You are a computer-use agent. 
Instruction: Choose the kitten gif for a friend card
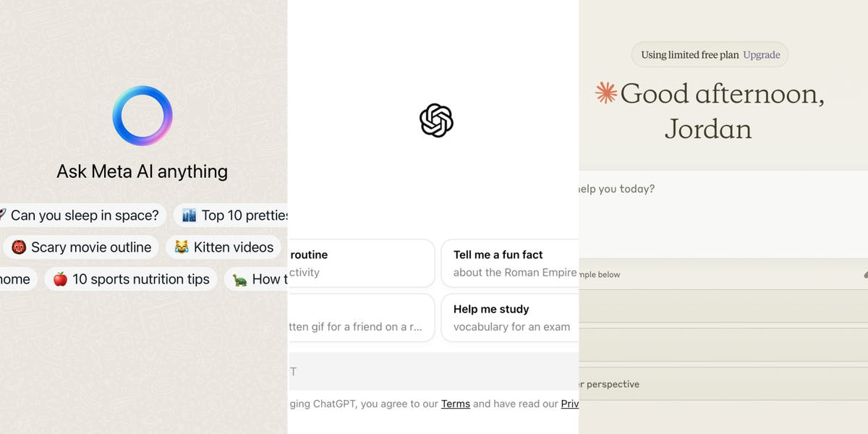pos(361,318)
